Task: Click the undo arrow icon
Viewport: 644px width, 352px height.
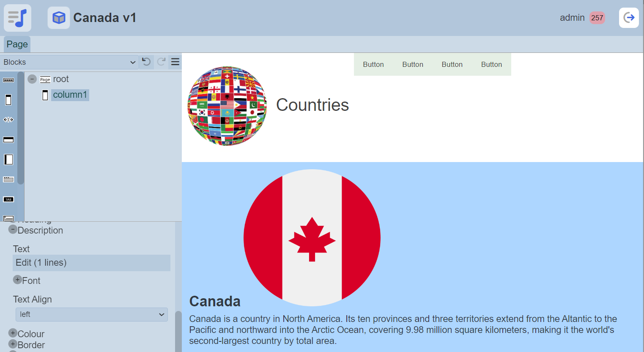Action: pyautogui.click(x=146, y=62)
